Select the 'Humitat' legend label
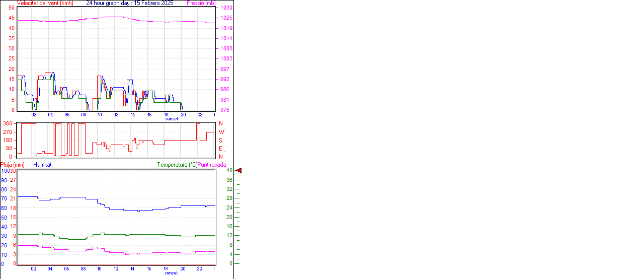Viewport: 644px width, 279px height. pyautogui.click(x=42, y=165)
